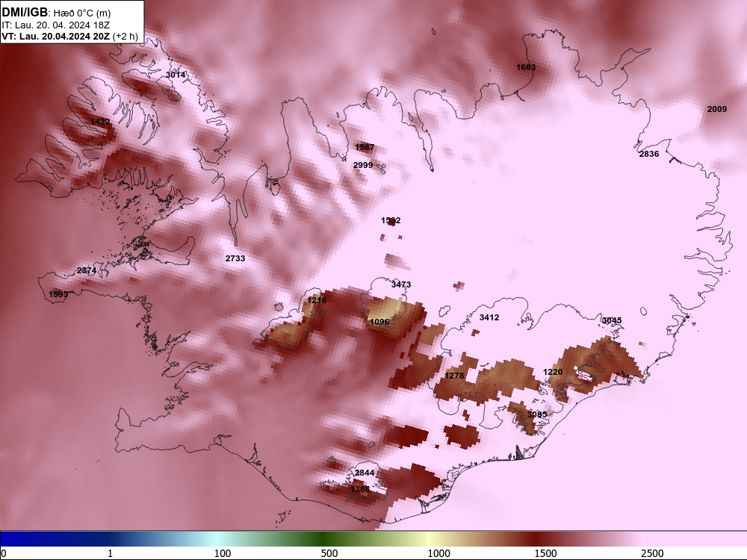Click the map value label 3412
The width and height of the screenshot is (747, 560).
489,317
